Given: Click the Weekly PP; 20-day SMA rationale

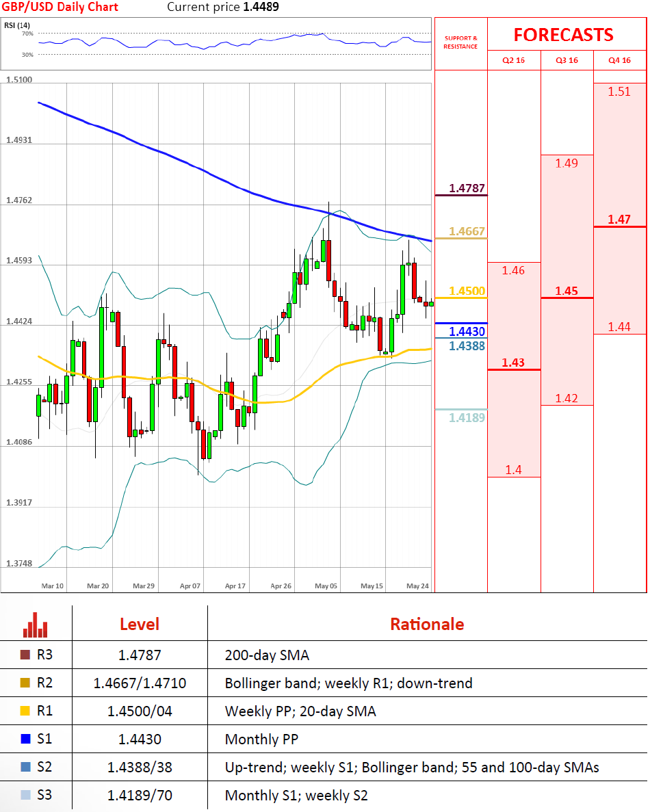Looking at the screenshot, I should coord(300,711).
